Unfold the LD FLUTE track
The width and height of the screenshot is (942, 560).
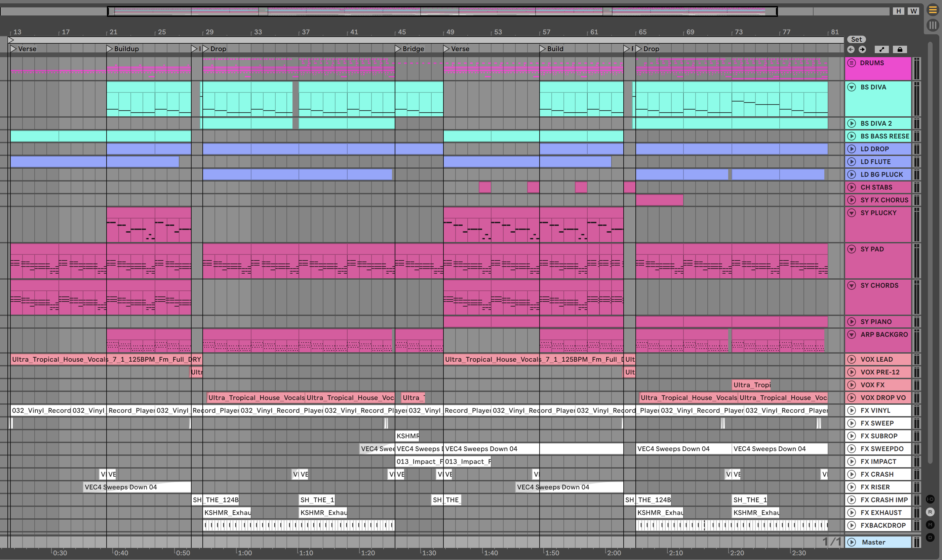[x=852, y=162]
